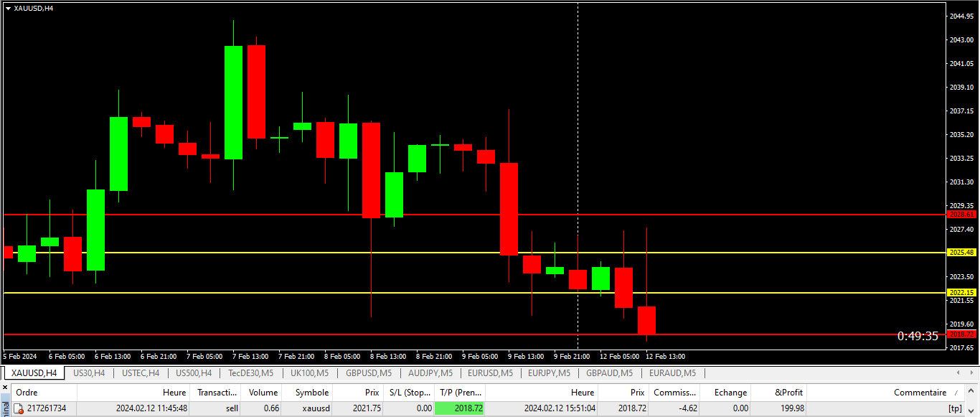Select the upper red horizontal line at 2028.61
Viewport: 980px width, 417px height.
coord(473,215)
